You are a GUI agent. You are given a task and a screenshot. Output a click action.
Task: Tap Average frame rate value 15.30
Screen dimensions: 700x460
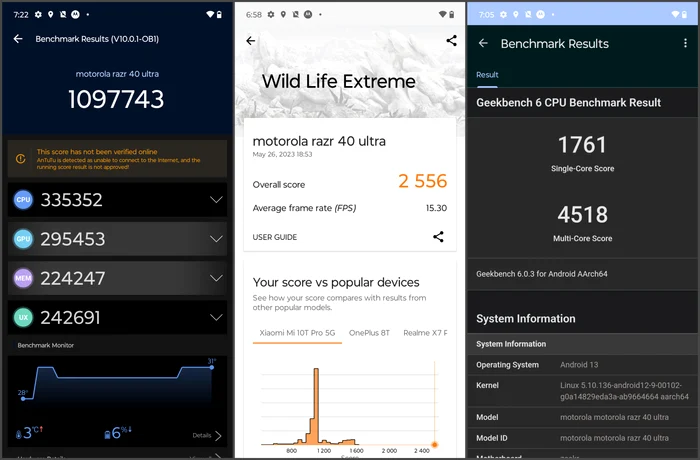click(x=436, y=208)
